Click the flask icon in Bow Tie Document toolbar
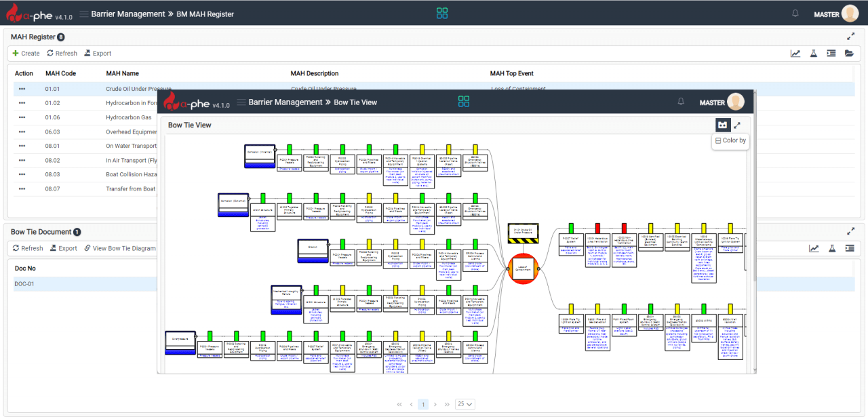 pyautogui.click(x=832, y=248)
